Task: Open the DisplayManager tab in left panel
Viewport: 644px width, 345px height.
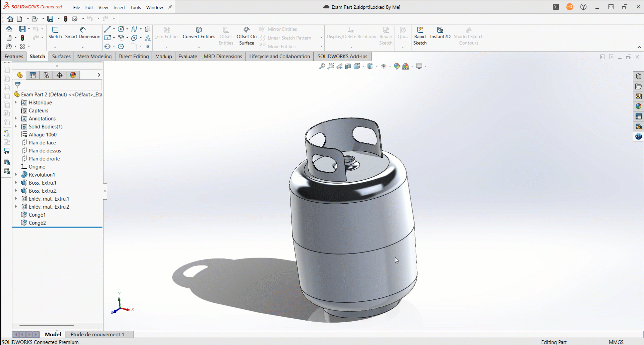Action: pos(73,75)
